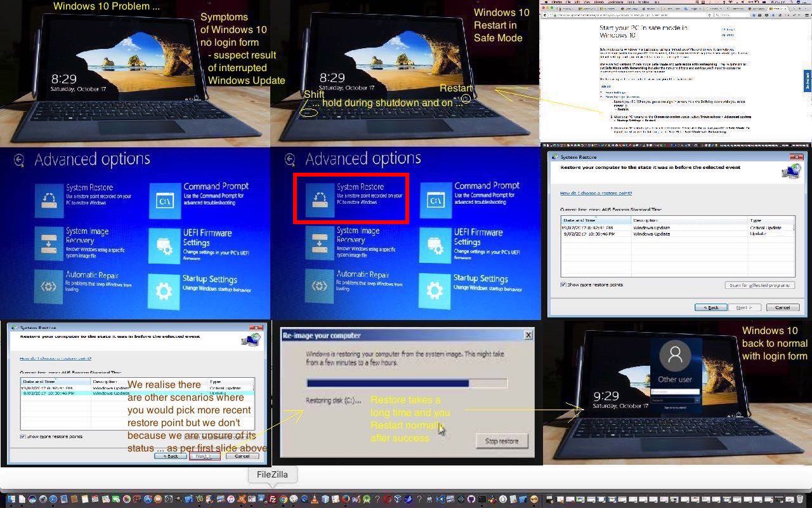
Task: Click back arrow beside Advanced options in red-box panel
Action: pos(290,159)
